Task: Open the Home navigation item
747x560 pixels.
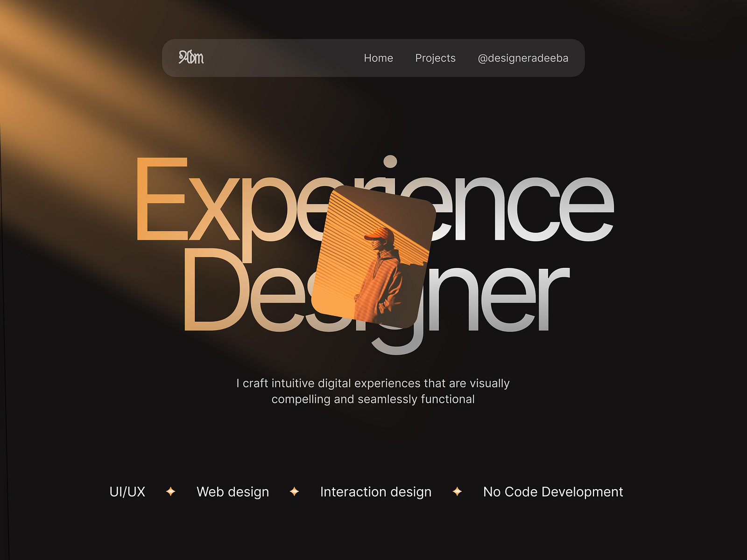Action: pos(378,58)
